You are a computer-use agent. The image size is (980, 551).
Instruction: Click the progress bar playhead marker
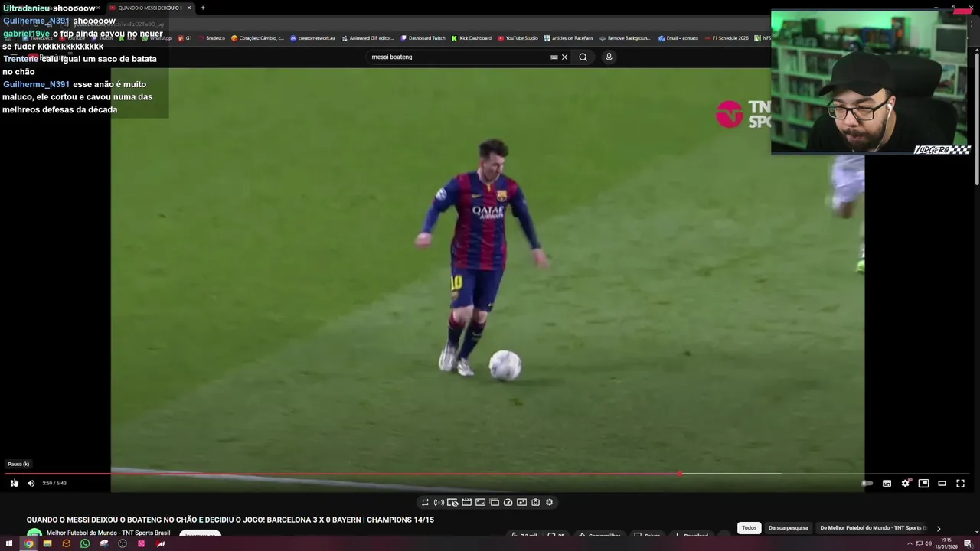(x=680, y=474)
